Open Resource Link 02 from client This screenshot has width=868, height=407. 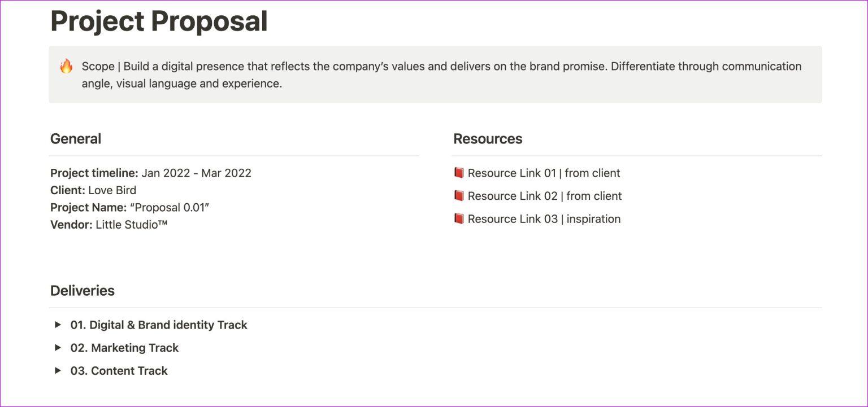point(545,196)
